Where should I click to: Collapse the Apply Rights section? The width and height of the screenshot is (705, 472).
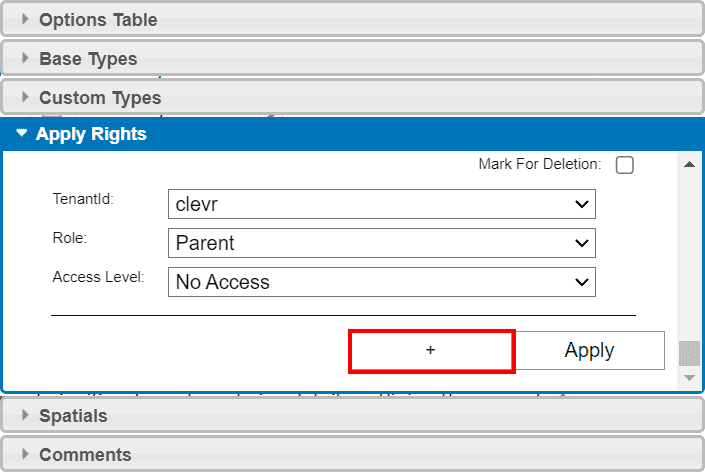(x=352, y=134)
